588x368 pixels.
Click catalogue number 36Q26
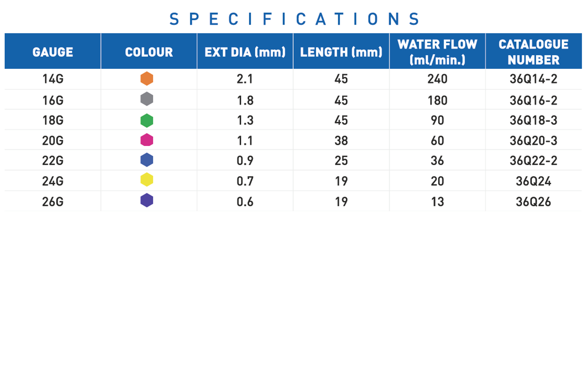pyautogui.click(x=533, y=202)
